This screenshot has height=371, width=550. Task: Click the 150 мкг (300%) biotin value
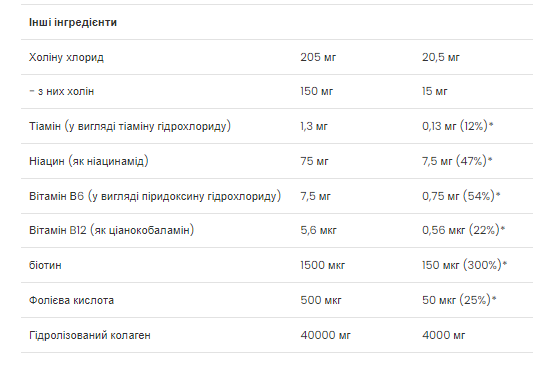464,265
